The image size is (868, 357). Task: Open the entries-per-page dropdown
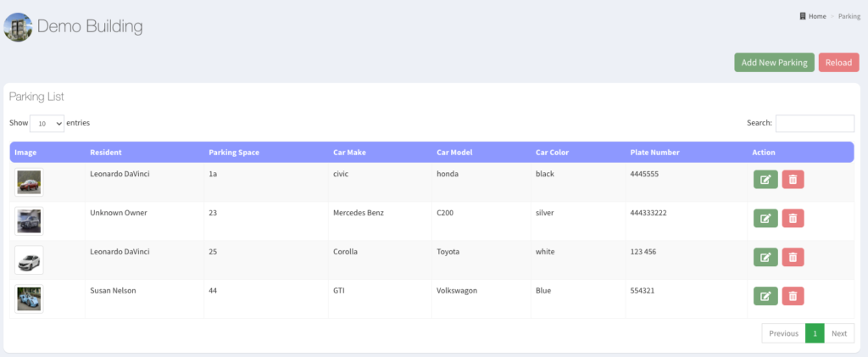(47, 124)
